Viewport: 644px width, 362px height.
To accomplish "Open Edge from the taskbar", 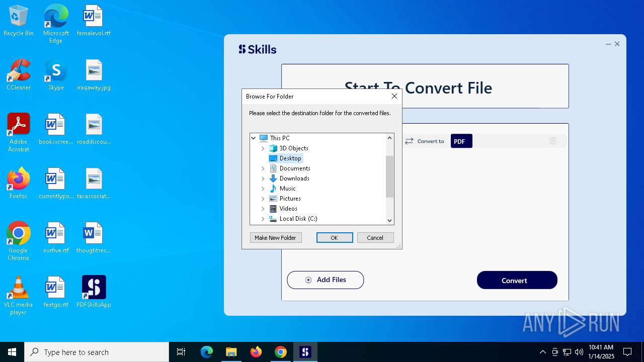I will point(207,352).
